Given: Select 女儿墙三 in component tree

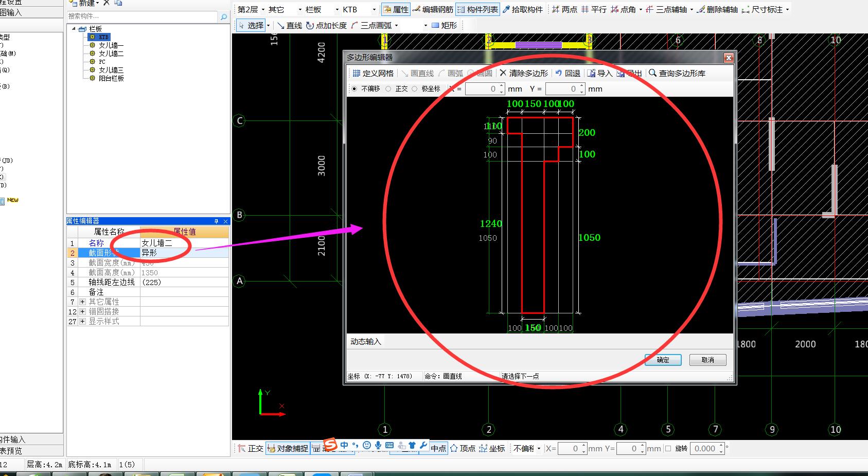Looking at the screenshot, I should (111, 70).
